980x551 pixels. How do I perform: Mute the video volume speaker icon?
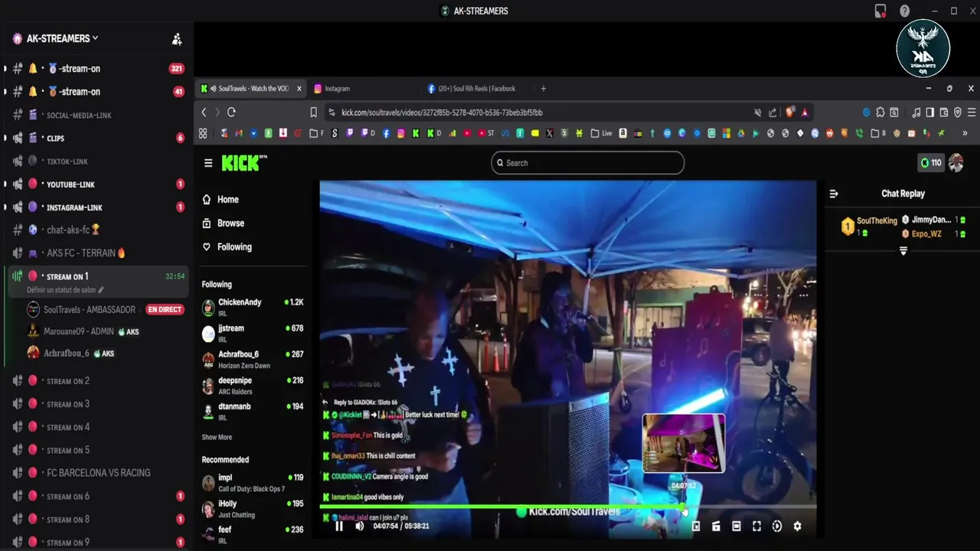point(359,526)
